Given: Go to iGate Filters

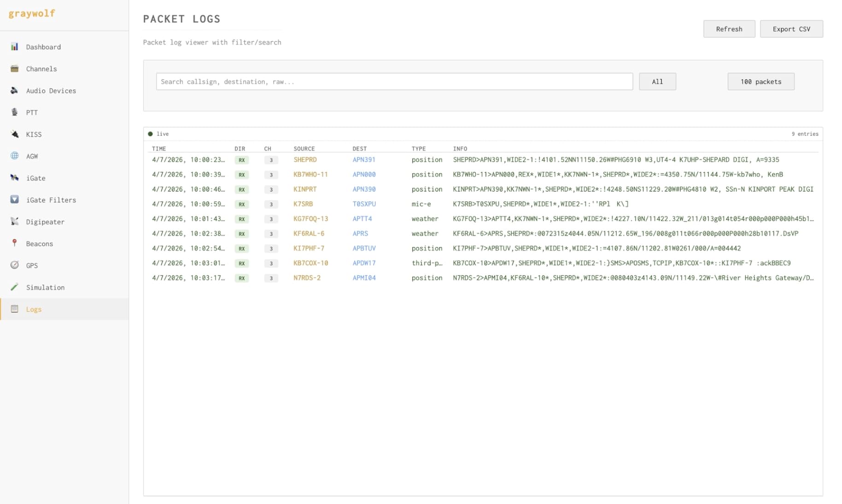Looking at the screenshot, I should [x=64, y=200].
